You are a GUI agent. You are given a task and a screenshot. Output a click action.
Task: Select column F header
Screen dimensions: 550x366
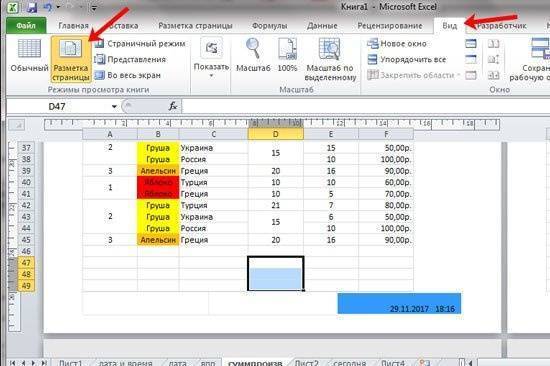pyautogui.click(x=386, y=134)
